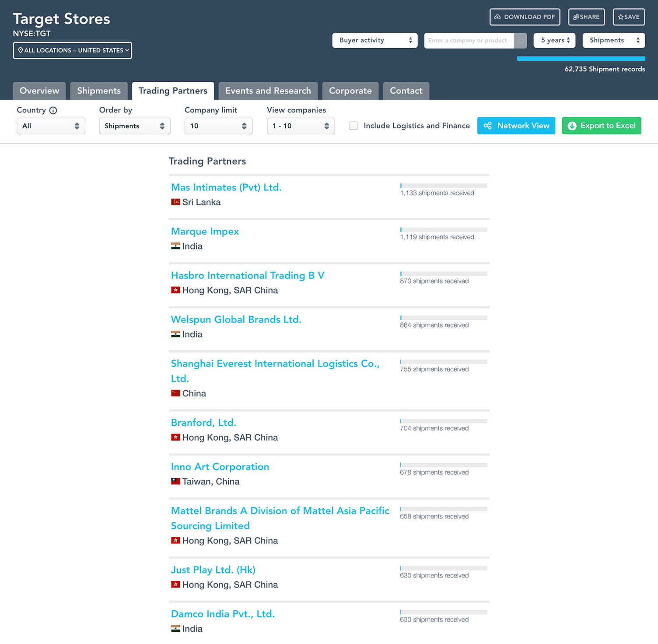The image size is (658, 644).
Task: Open Inno Art Corporation link
Action: (x=220, y=467)
